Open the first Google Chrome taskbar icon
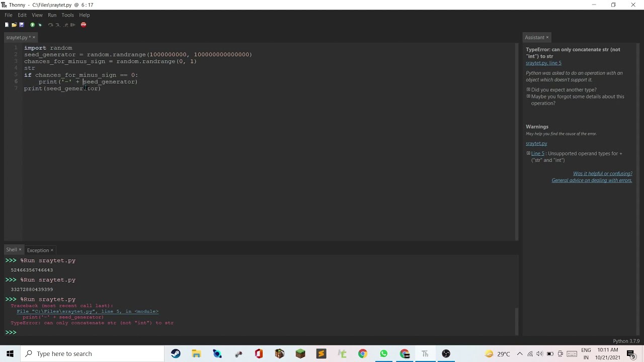This screenshot has height=362, width=644. click(363, 353)
